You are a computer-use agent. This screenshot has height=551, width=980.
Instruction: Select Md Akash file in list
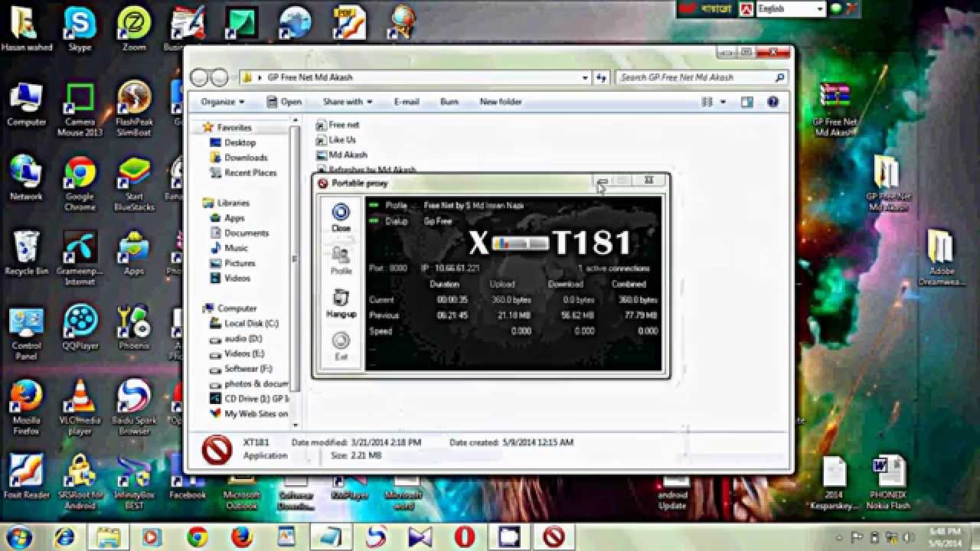tap(341, 155)
